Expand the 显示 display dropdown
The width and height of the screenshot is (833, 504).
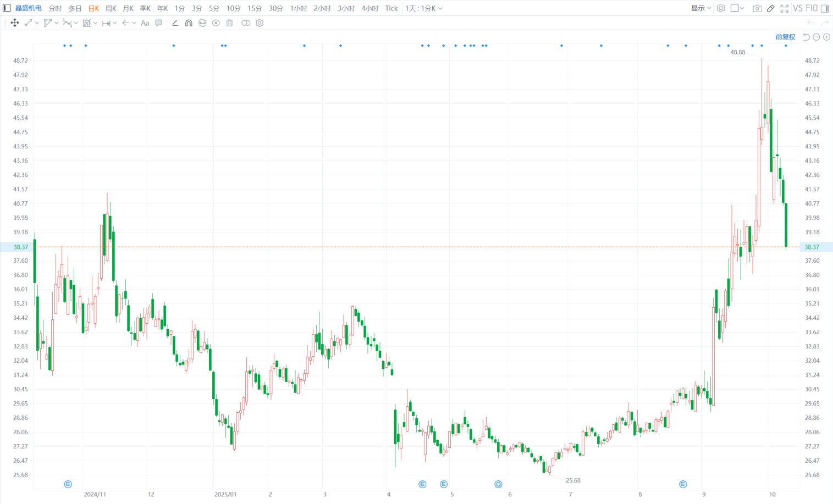(701, 8)
